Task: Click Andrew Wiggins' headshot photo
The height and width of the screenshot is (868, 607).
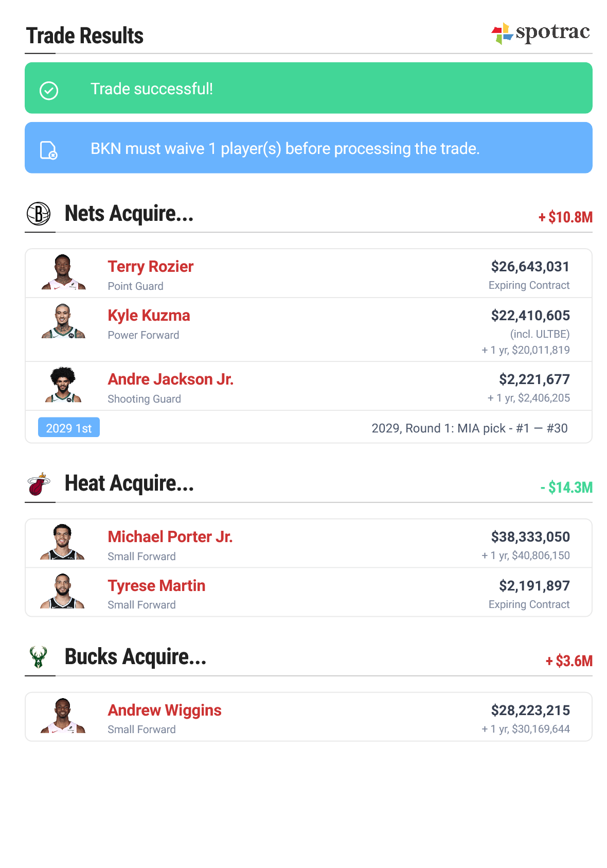Action: coord(63,716)
